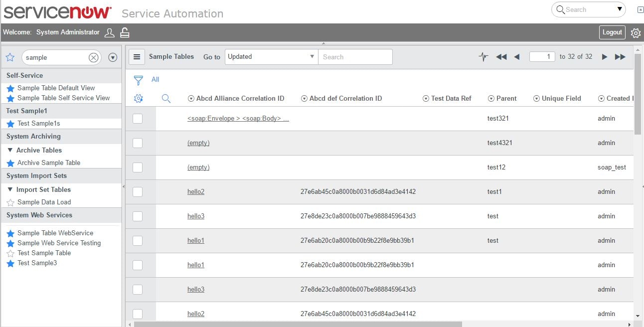The image size is (644, 327).
Task: Collapse the left navigator with pane arrow
Action: click(x=124, y=186)
